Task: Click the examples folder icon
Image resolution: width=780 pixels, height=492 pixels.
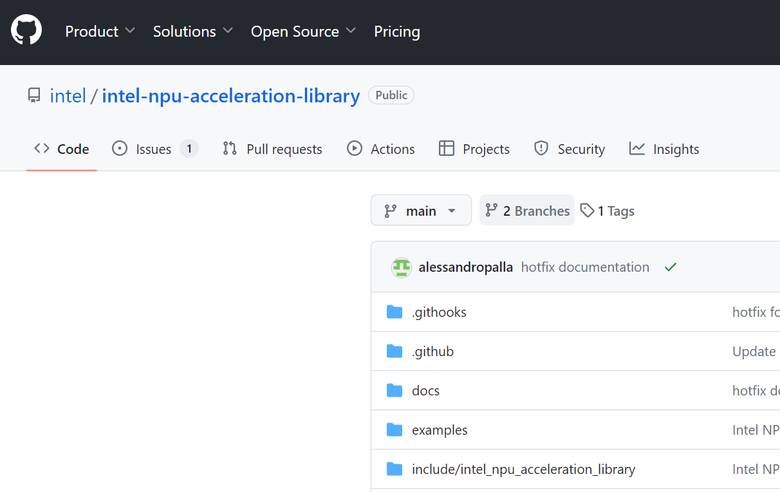Action: pyautogui.click(x=394, y=430)
